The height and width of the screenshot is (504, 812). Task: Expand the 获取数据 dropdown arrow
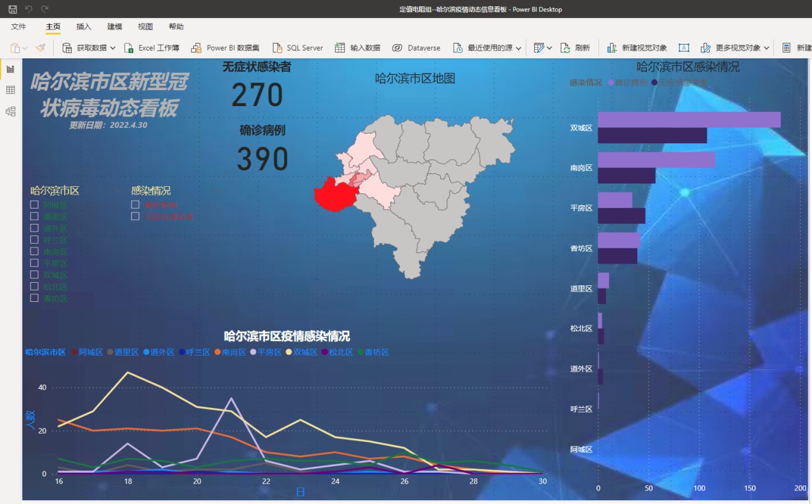113,48
